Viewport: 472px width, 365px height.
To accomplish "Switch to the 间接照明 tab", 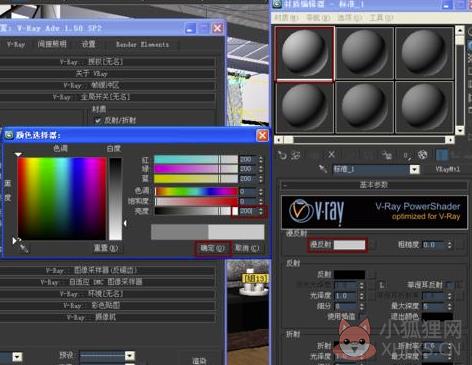I will [52, 44].
